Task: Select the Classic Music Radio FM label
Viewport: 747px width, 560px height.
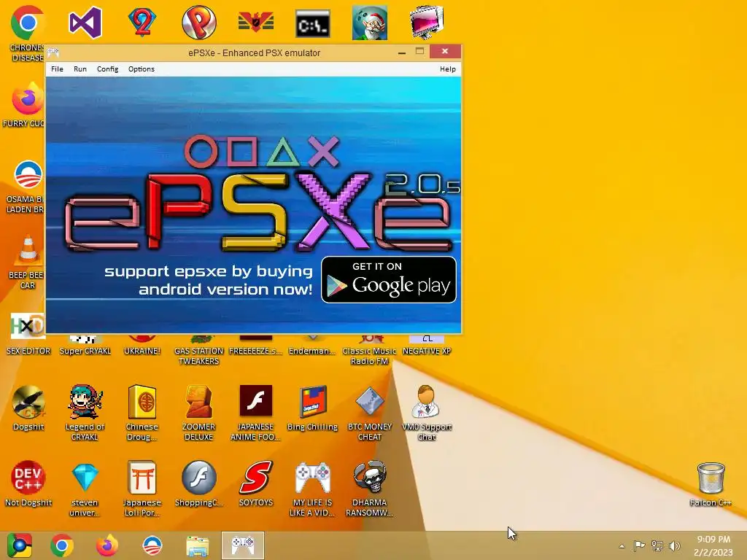Action: pos(370,356)
